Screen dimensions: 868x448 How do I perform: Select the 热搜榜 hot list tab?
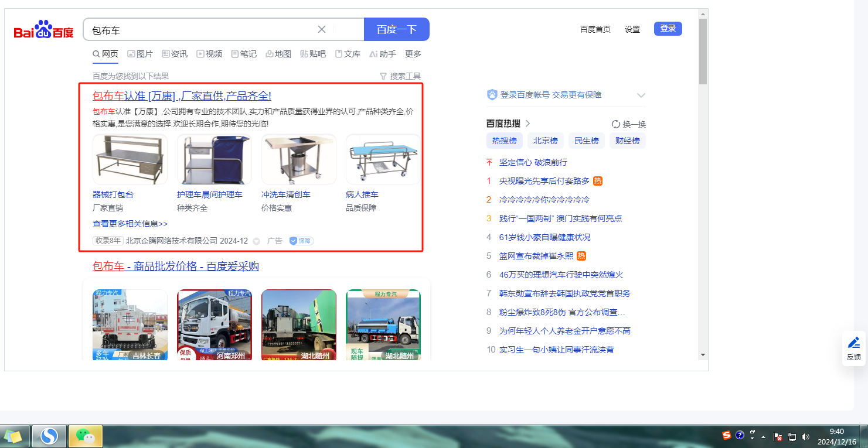pyautogui.click(x=504, y=141)
